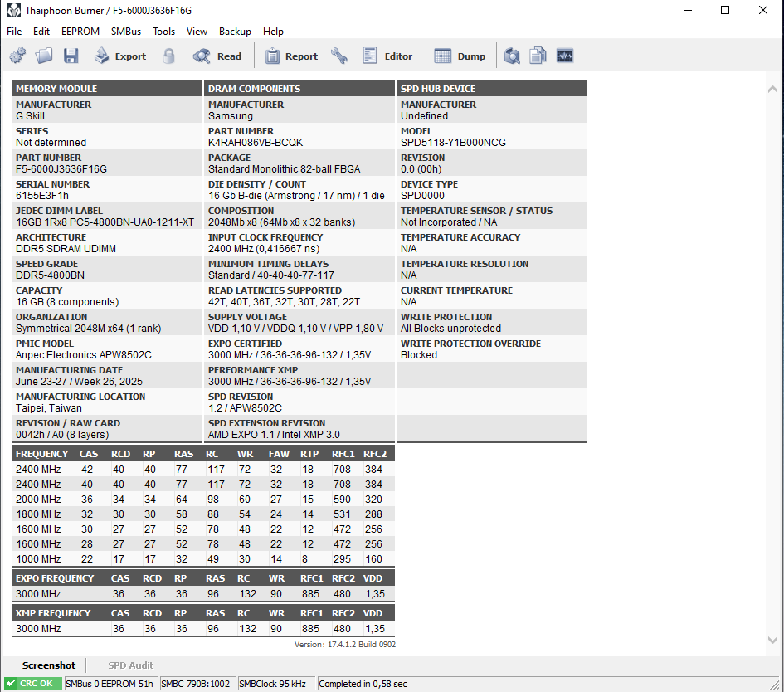The width and height of the screenshot is (784, 692).
Task: Open the EEPROM menu
Action: [80, 32]
